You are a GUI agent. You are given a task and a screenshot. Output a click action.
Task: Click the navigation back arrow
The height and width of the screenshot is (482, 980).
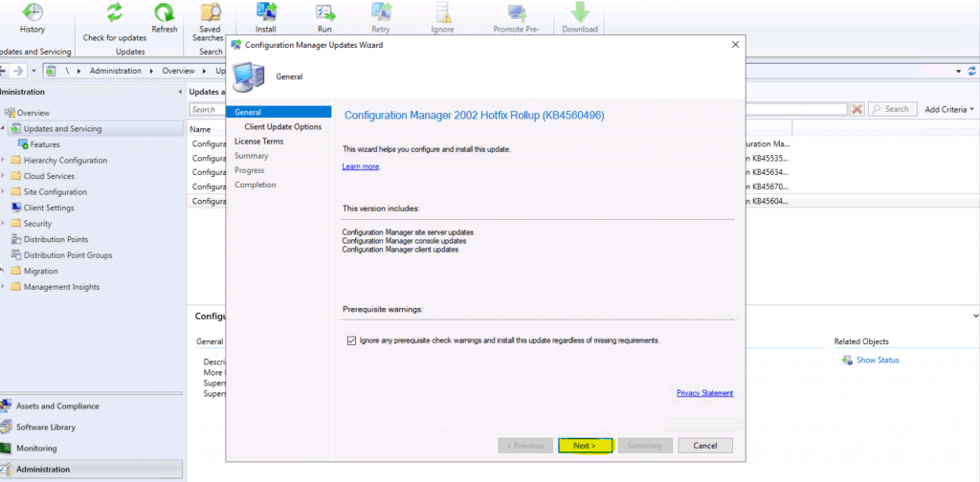tap(3, 71)
